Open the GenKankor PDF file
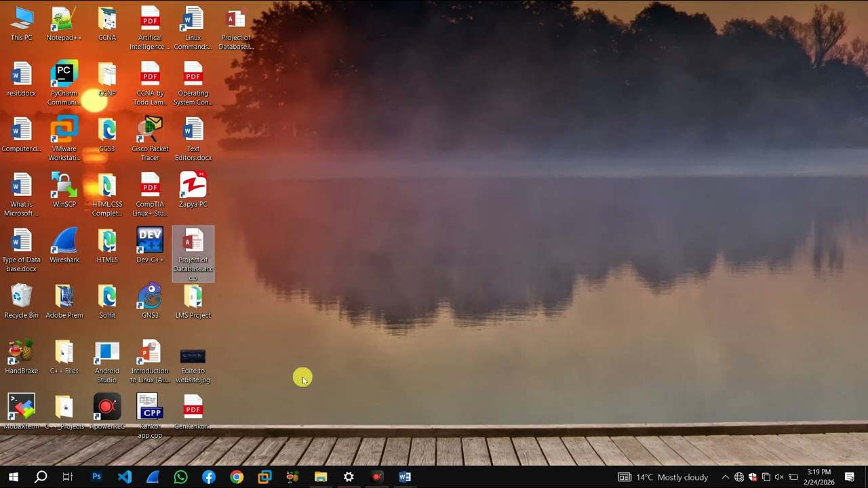The height and width of the screenshot is (488, 868). click(x=193, y=412)
